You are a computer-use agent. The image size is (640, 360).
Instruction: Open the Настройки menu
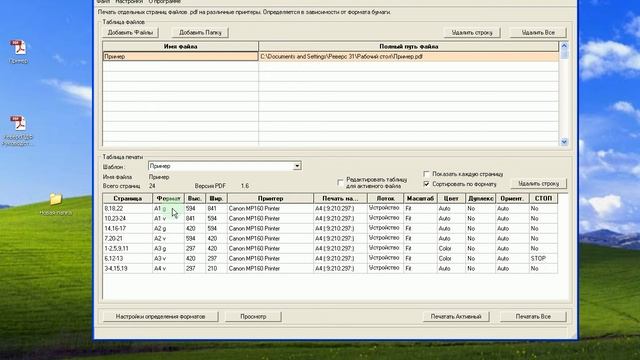tap(129, 2)
